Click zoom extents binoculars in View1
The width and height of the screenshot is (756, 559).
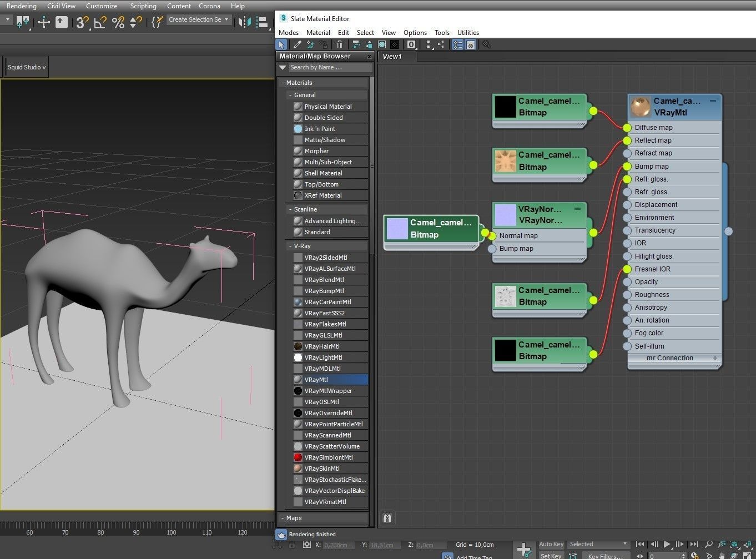(387, 518)
